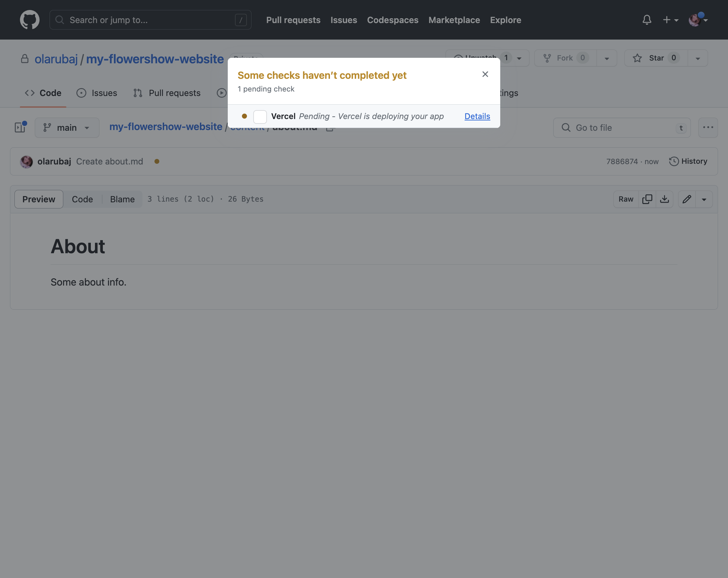The image size is (728, 578).
Task: Open my-flowershow-website repository title link
Action: click(155, 59)
